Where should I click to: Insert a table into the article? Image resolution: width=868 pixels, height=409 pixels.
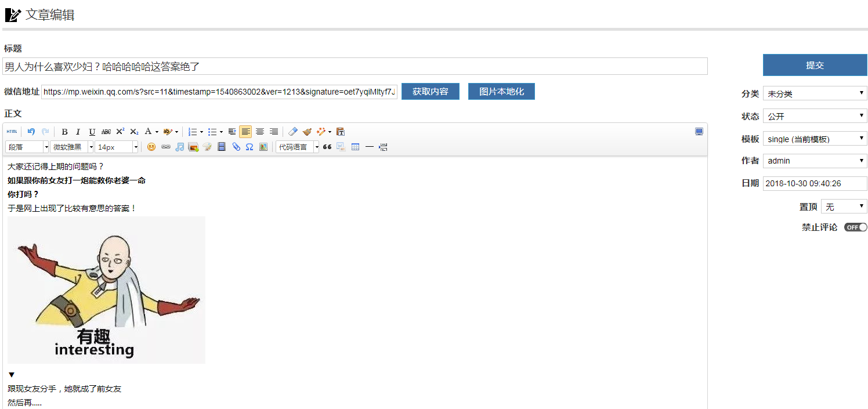click(355, 147)
